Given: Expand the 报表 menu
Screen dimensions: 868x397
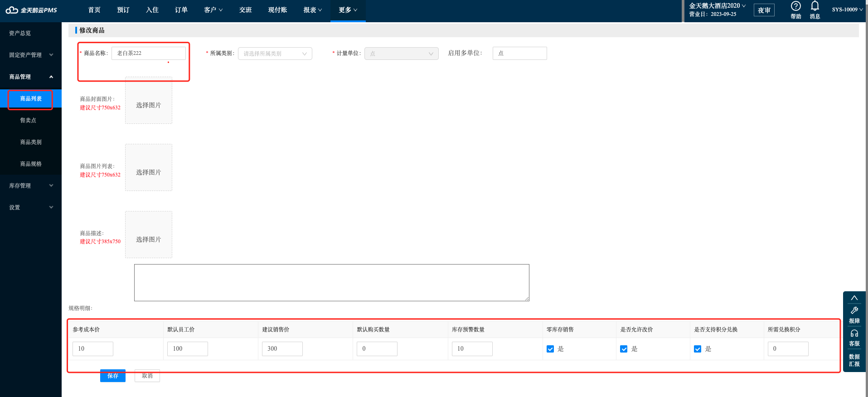Looking at the screenshot, I should click(313, 10).
